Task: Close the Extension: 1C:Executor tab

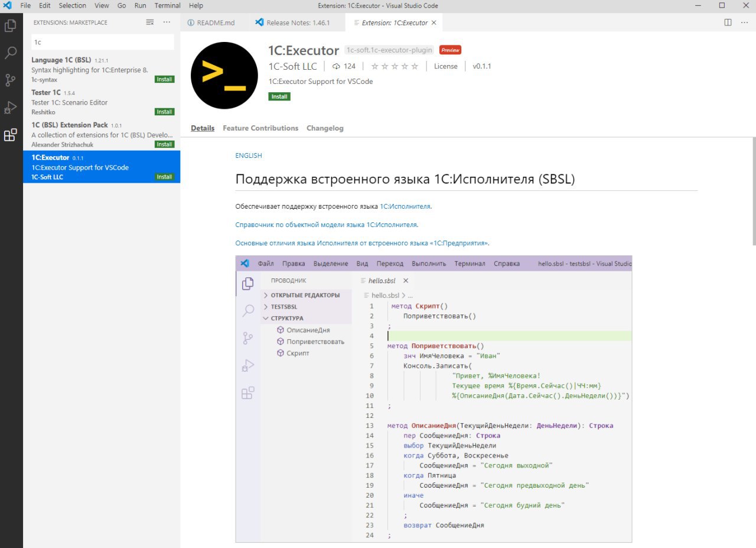Action: click(434, 22)
